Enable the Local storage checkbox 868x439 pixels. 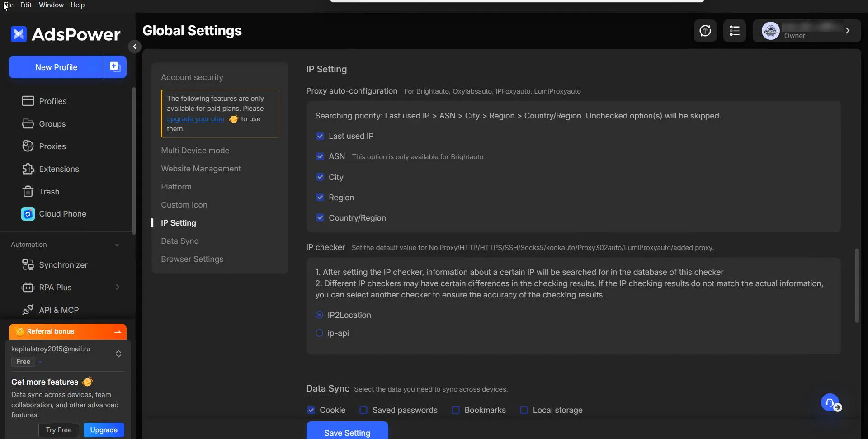pos(524,410)
